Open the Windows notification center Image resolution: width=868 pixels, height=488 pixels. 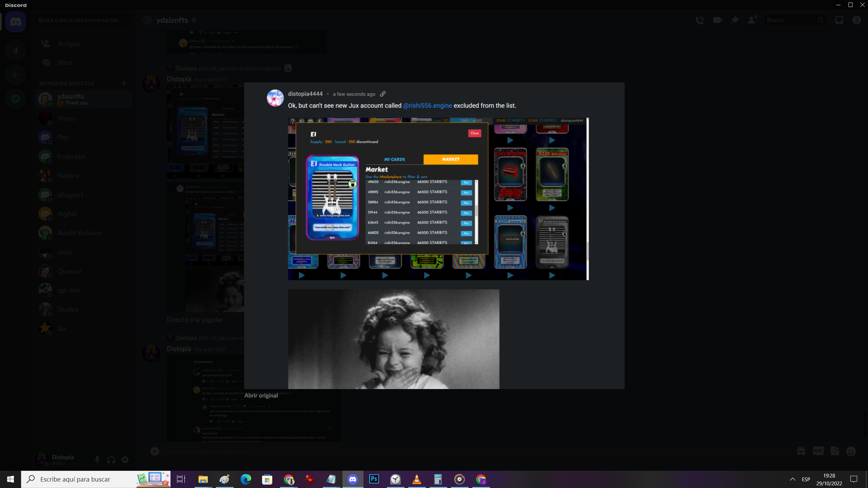tap(854, 479)
